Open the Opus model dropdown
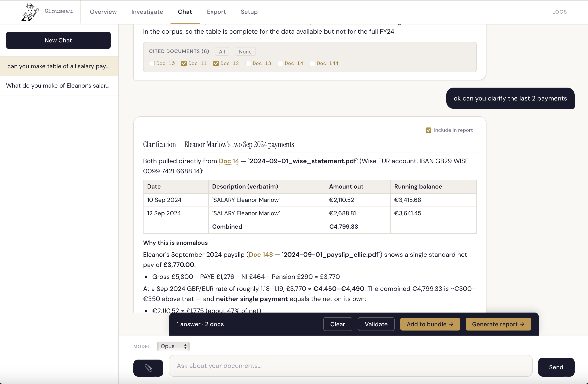 (x=173, y=346)
